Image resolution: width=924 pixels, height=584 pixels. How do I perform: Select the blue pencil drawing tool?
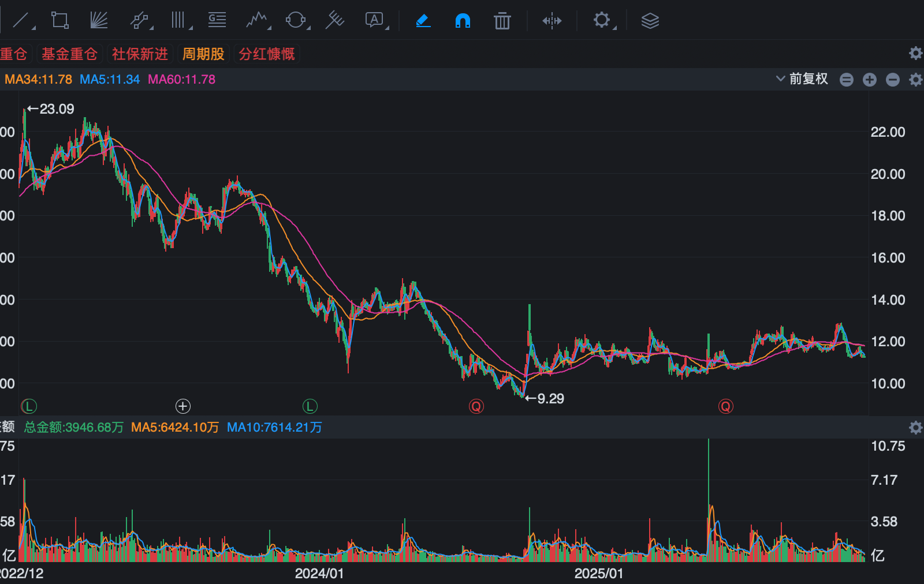pyautogui.click(x=423, y=20)
